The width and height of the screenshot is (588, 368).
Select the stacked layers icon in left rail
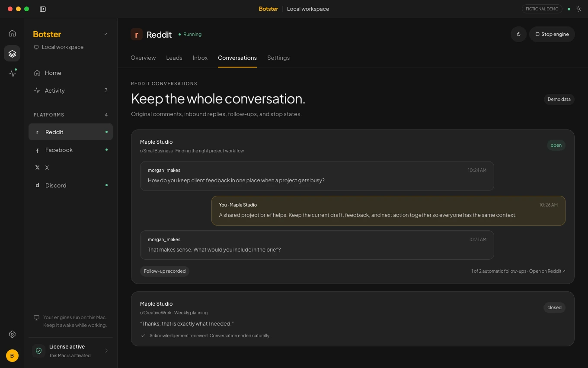[12, 53]
